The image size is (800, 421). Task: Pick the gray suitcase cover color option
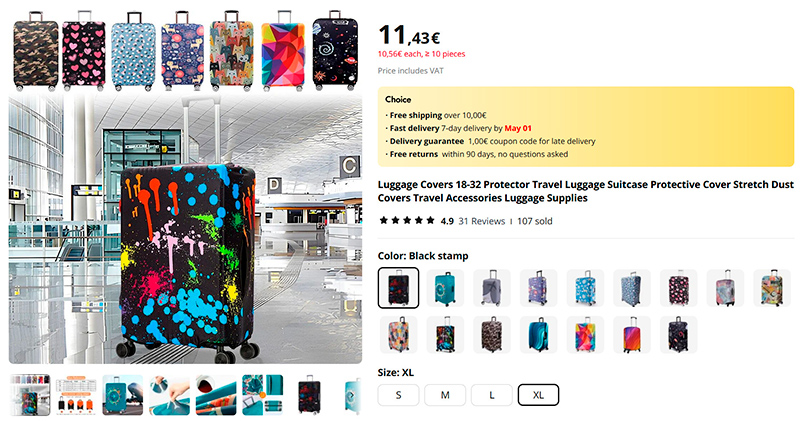492,288
